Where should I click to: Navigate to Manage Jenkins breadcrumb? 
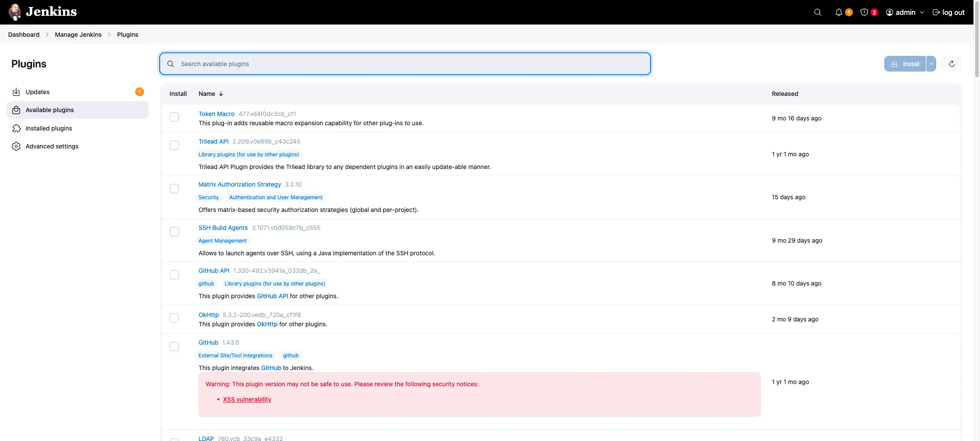point(78,35)
